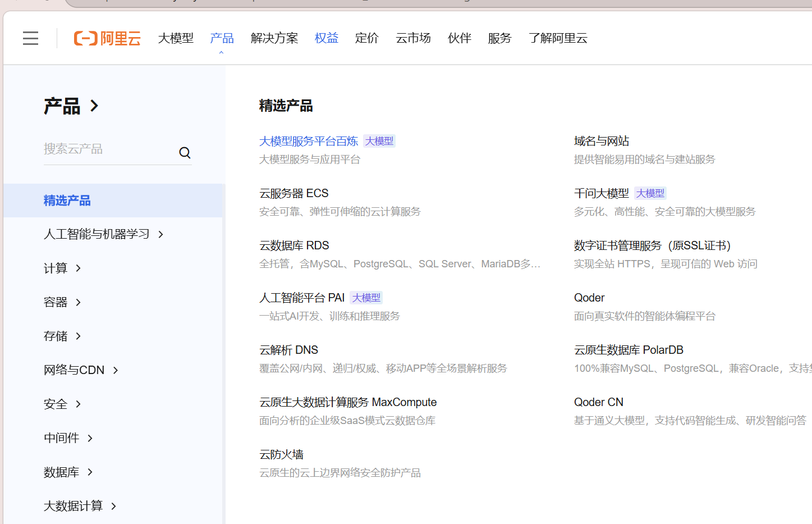The height and width of the screenshot is (524, 812).
Task: Click 安全可靠、弹性可伸缩的云计算服务 description
Action: point(340,212)
